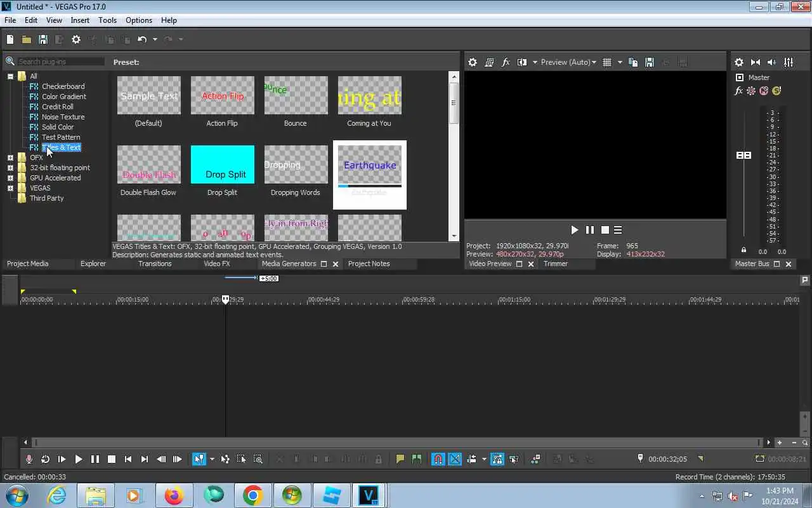Viewport: 812px width, 508px height.
Task: Collapse the All plug-ins tree node
Action: (10, 76)
